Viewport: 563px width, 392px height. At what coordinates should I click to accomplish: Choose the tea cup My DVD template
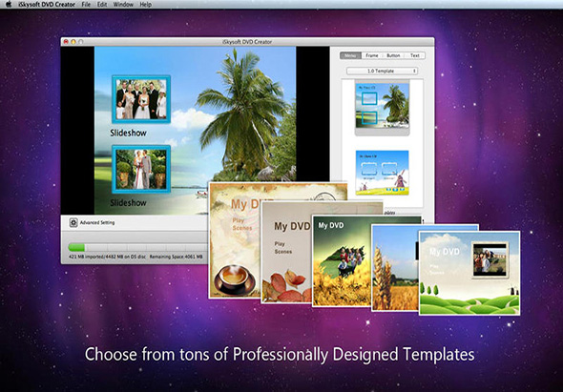tap(235, 240)
